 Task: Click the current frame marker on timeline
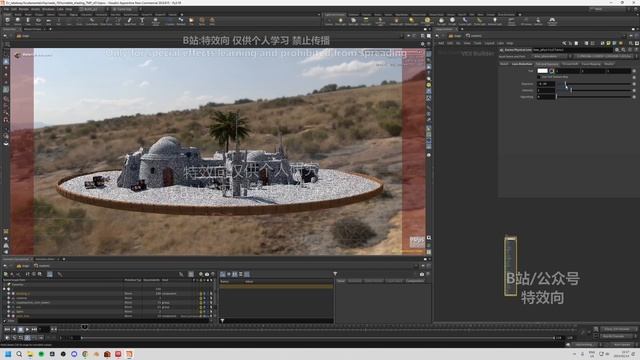[x=84, y=327]
